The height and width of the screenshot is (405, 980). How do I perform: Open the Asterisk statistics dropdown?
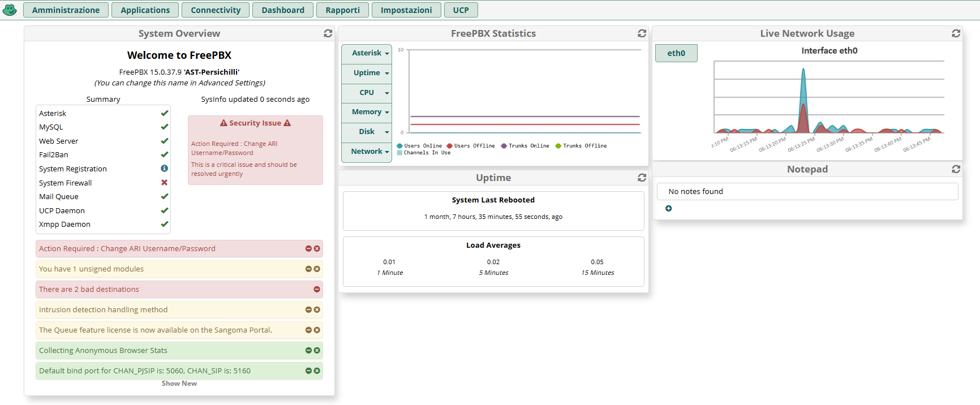pos(367,53)
